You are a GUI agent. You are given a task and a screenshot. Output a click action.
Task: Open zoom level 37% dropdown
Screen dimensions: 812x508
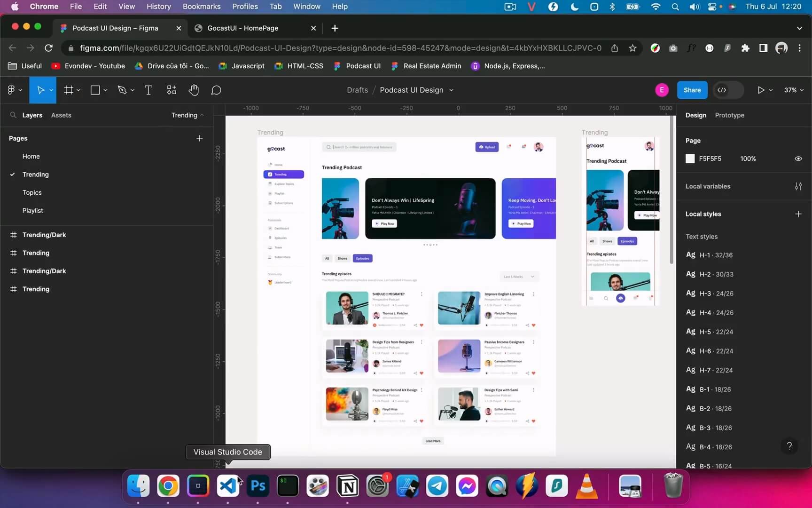point(794,90)
